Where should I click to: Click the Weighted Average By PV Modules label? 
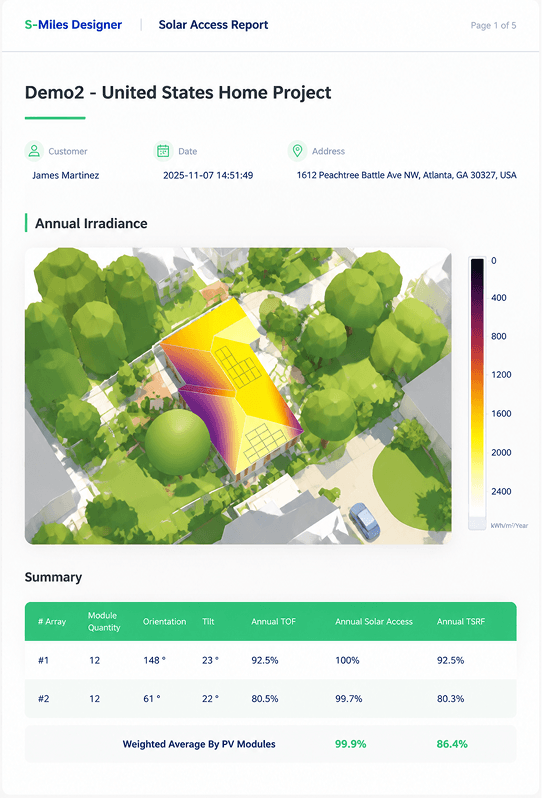199,744
